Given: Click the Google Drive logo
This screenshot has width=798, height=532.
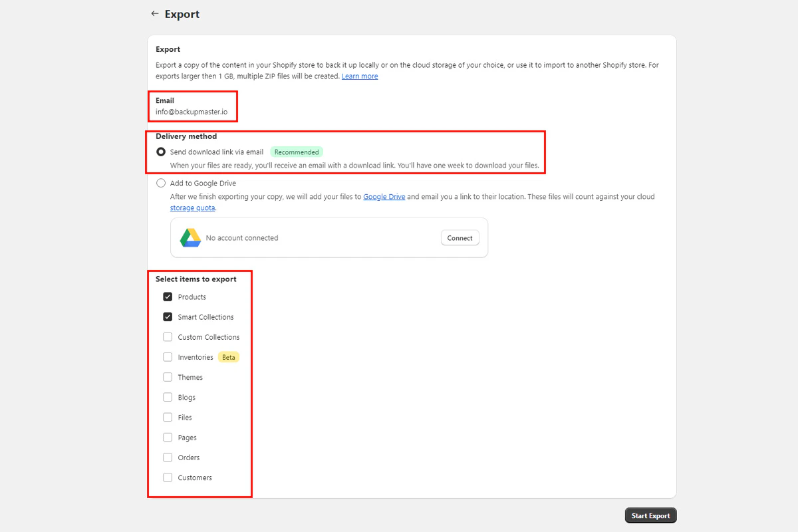Looking at the screenshot, I should [190, 237].
